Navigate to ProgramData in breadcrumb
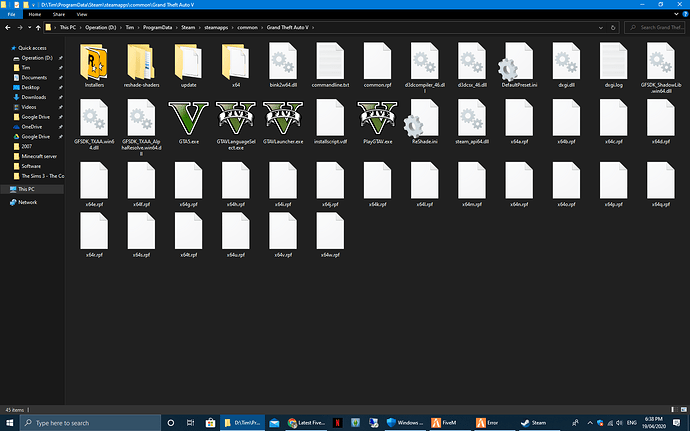This screenshot has width=690, height=431. (x=158, y=27)
